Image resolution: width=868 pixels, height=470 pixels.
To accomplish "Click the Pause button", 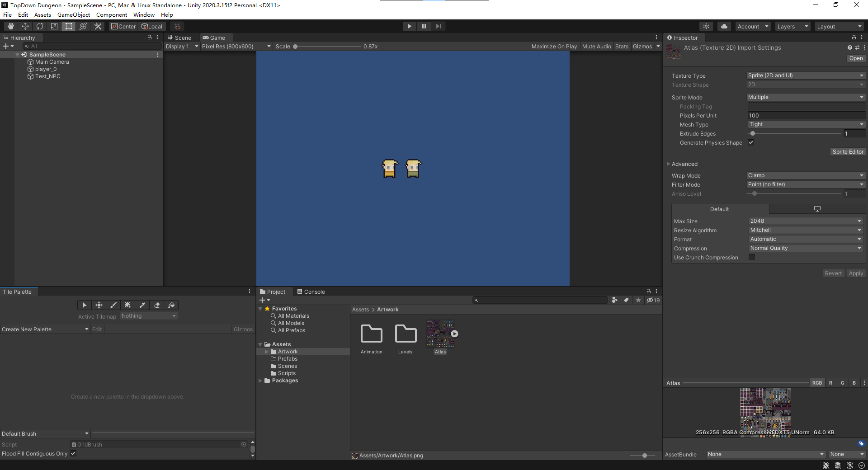I will (x=424, y=26).
